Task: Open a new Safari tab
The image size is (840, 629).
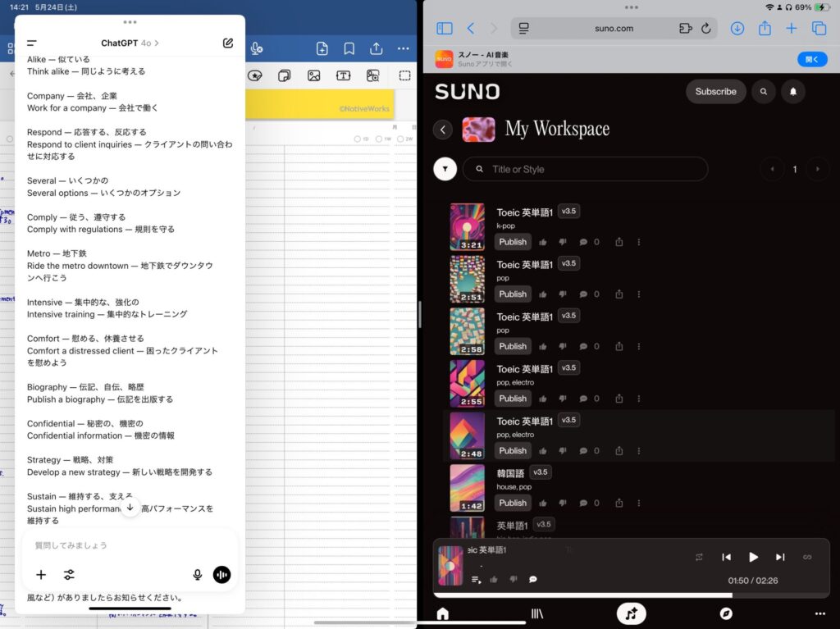Action: [x=792, y=29]
